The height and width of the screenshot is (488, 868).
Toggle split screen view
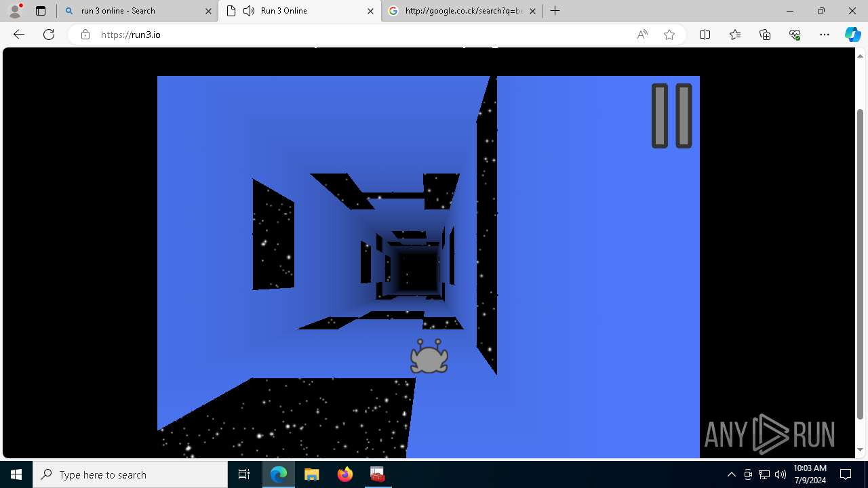pyautogui.click(x=705, y=35)
